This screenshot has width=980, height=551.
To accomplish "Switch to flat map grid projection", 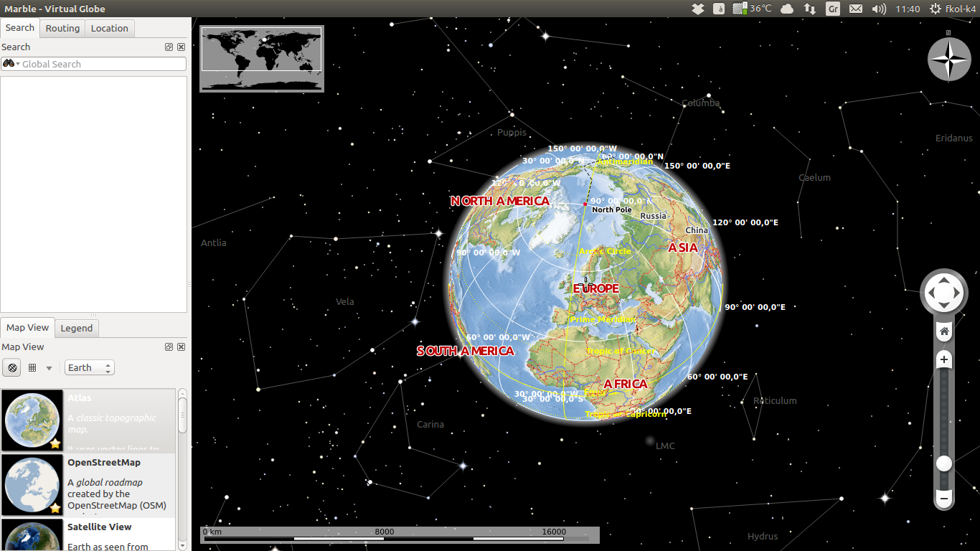I will [32, 368].
